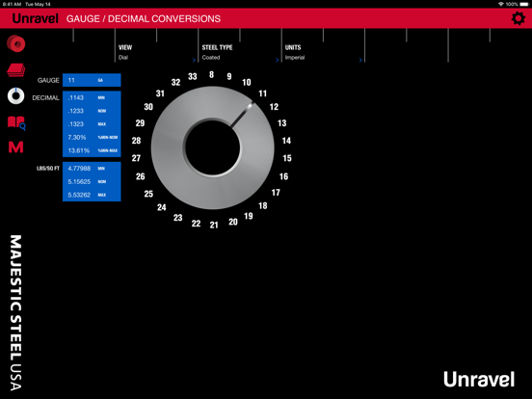Image resolution: width=532 pixels, height=399 pixels.
Task: Select gauge 16 on the dial
Action: point(283,176)
